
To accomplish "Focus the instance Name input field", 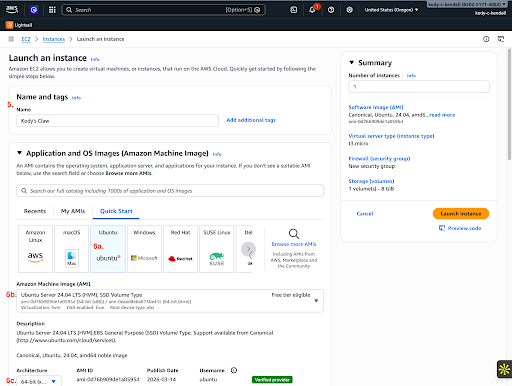I will pyautogui.click(x=117, y=121).
